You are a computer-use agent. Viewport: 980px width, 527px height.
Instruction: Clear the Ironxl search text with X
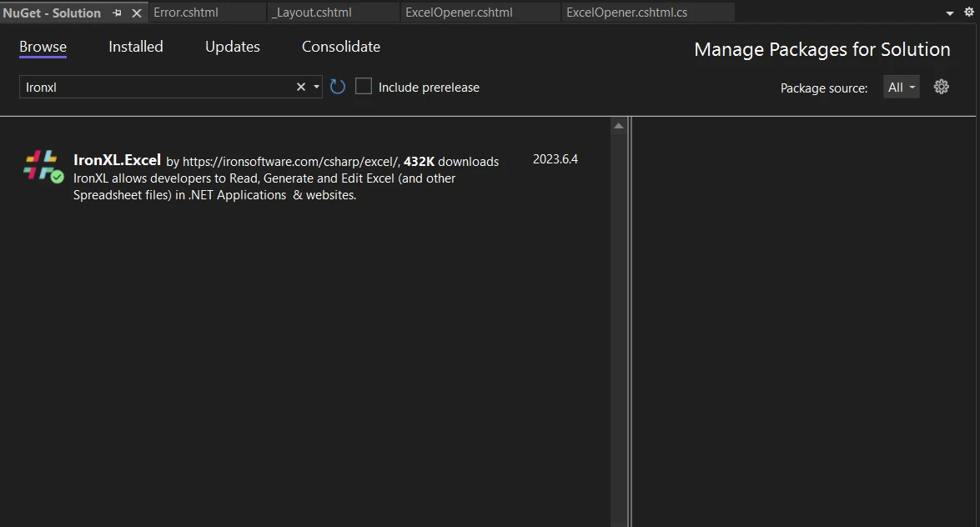[301, 87]
